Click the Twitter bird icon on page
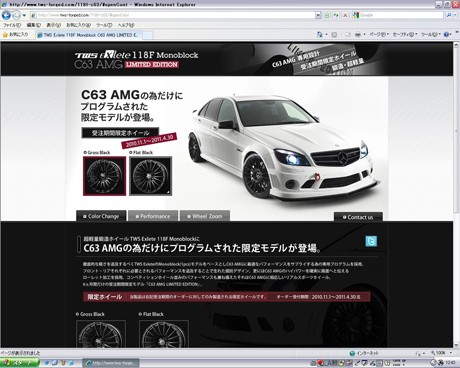 (x=371, y=241)
